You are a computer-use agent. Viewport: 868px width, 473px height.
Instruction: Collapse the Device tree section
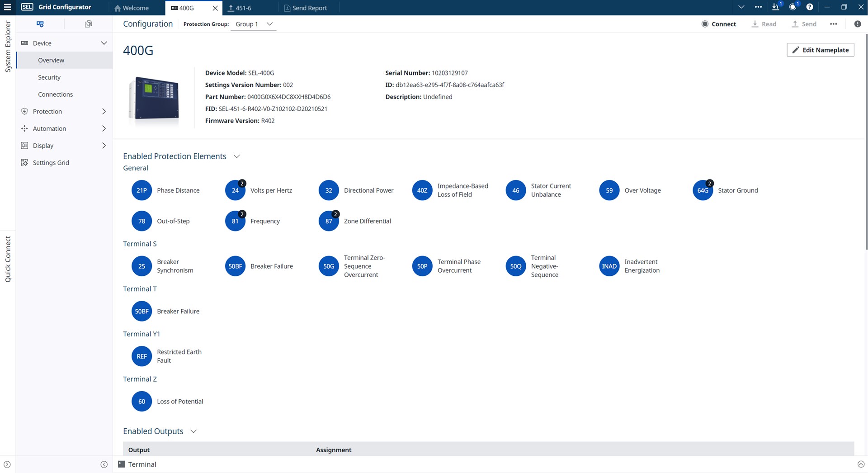click(x=104, y=43)
